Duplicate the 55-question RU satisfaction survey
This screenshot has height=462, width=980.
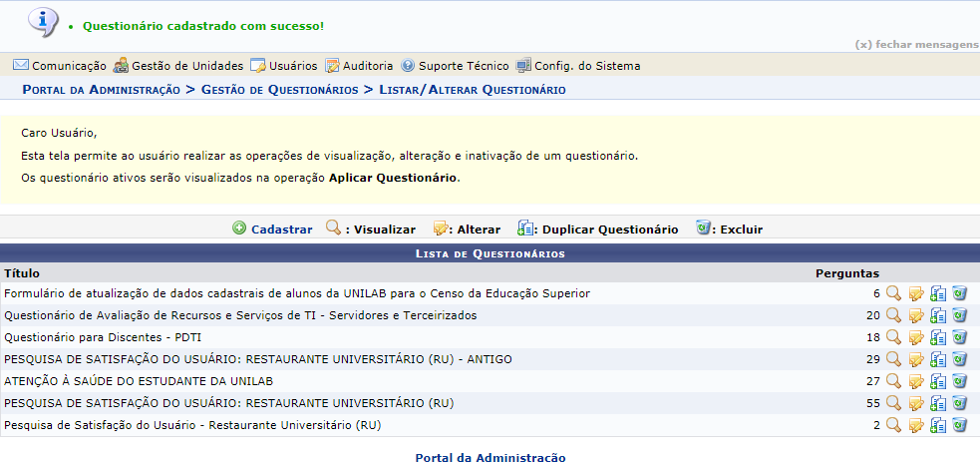pos(938,403)
